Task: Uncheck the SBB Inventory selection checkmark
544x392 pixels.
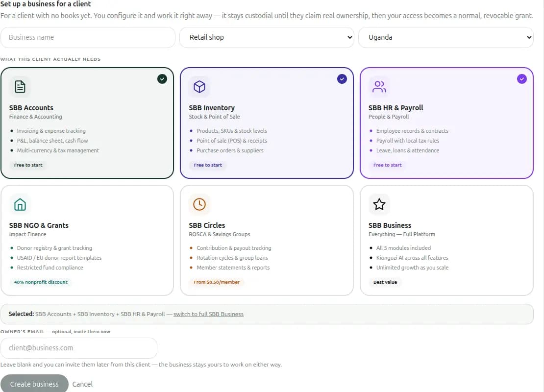Action: tap(342, 79)
